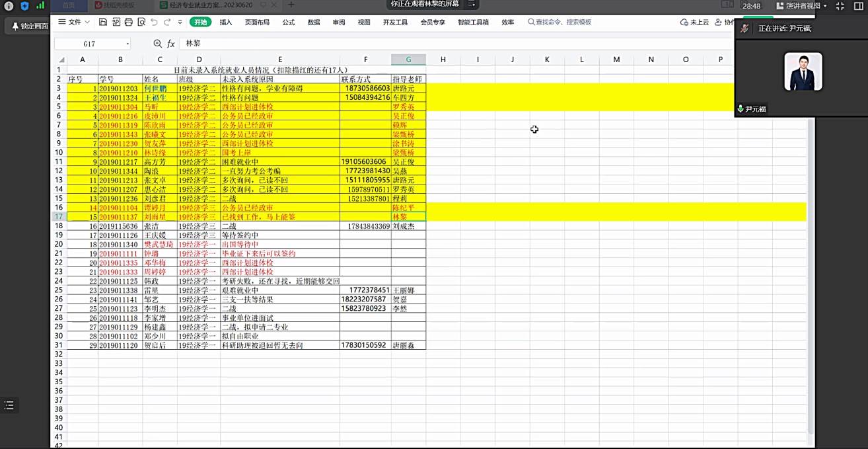
Task: Click the redo arrow icon
Action: click(x=167, y=22)
